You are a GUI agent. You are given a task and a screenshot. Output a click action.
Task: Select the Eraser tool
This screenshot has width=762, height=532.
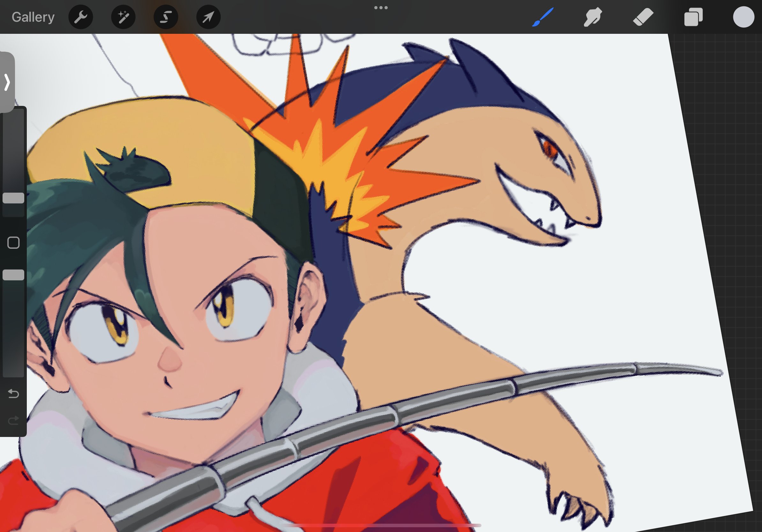click(643, 17)
